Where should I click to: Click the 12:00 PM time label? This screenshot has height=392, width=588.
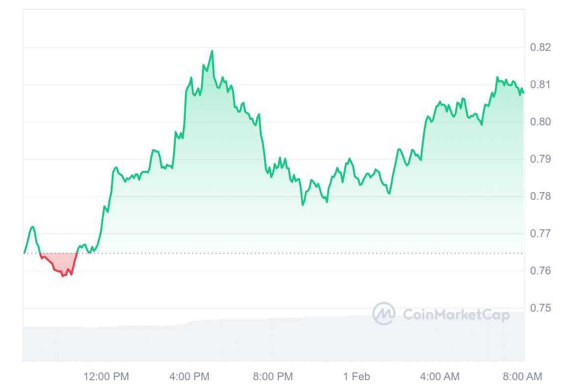106,376
